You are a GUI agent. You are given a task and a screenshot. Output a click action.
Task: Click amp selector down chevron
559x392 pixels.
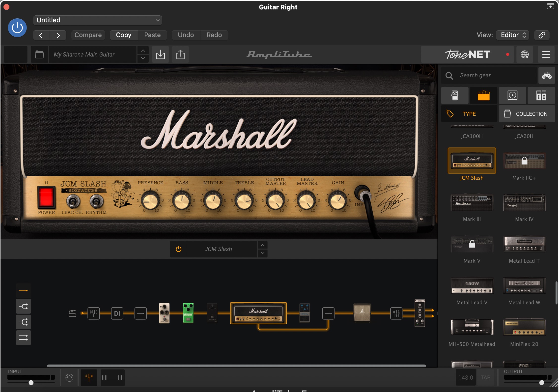click(263, 253)
